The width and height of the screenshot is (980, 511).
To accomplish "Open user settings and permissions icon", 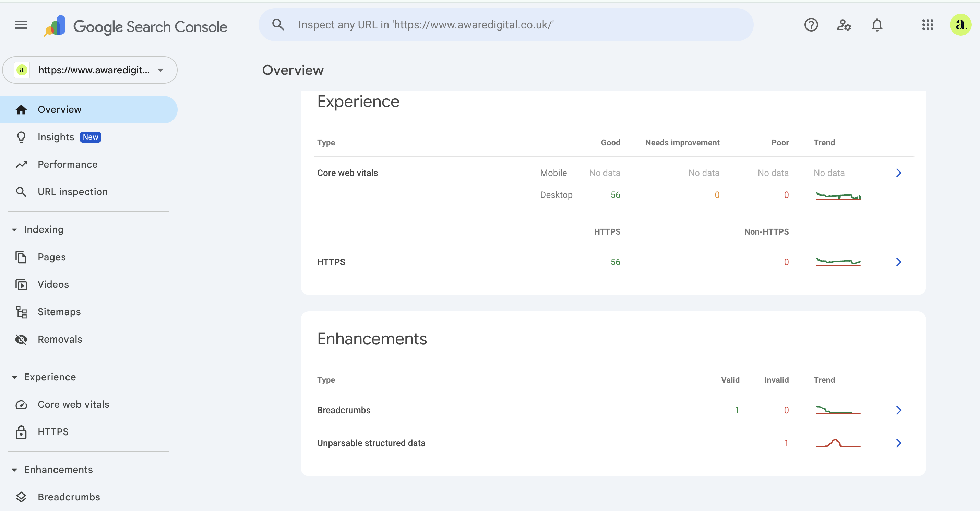I will tap(844, 25).
